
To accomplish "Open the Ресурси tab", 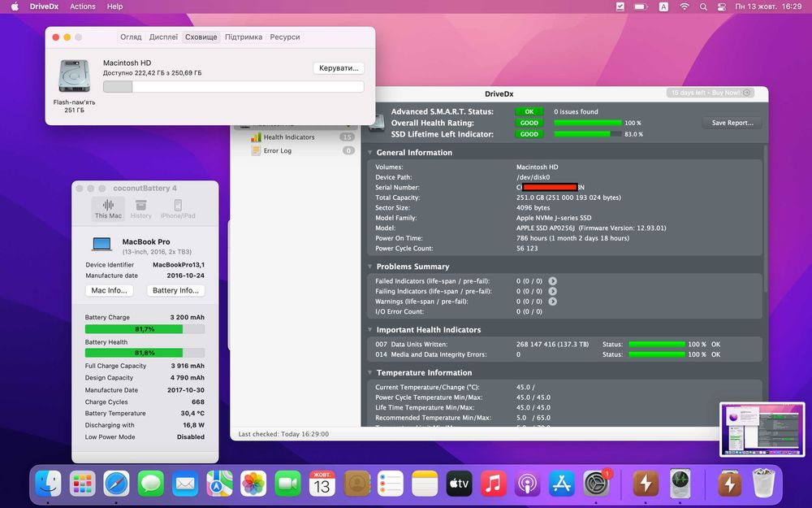I will pyautogui.click(x=285, y=37).
